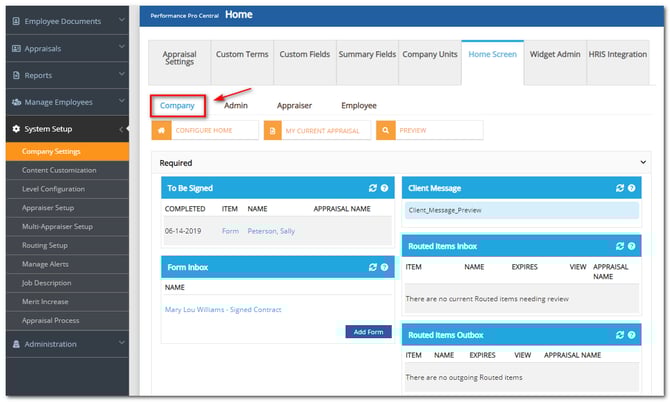This screenshot has height=402, width=670.
Task: Switch to the Widget Admin tab
Action: [556, 54]
